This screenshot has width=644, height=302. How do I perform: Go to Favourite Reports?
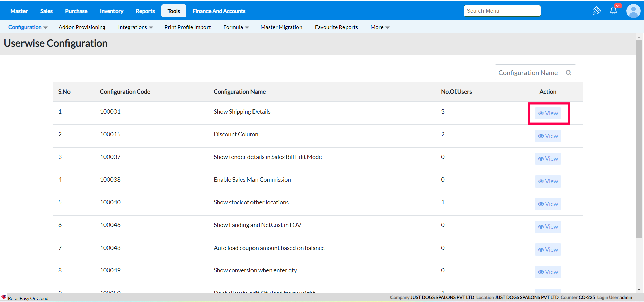point(336,27)
